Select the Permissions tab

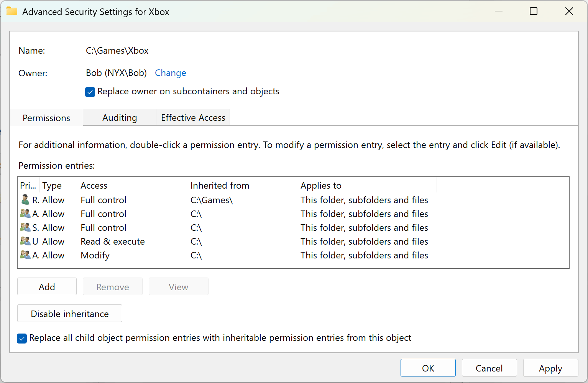46,118
